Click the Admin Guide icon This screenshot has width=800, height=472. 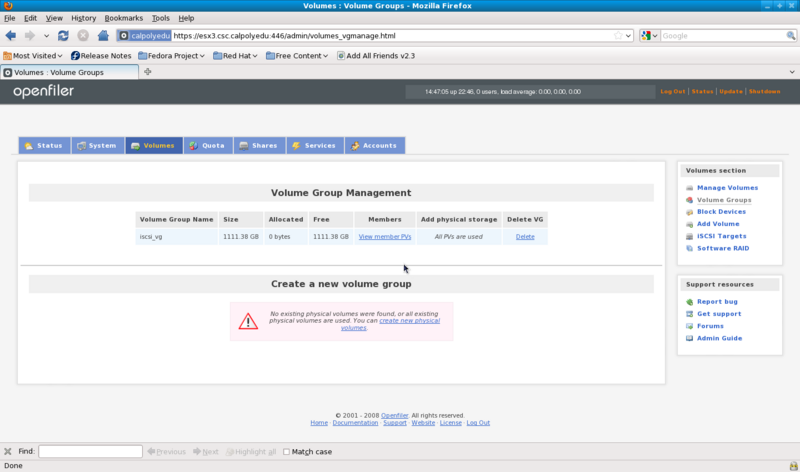point(689,338)
